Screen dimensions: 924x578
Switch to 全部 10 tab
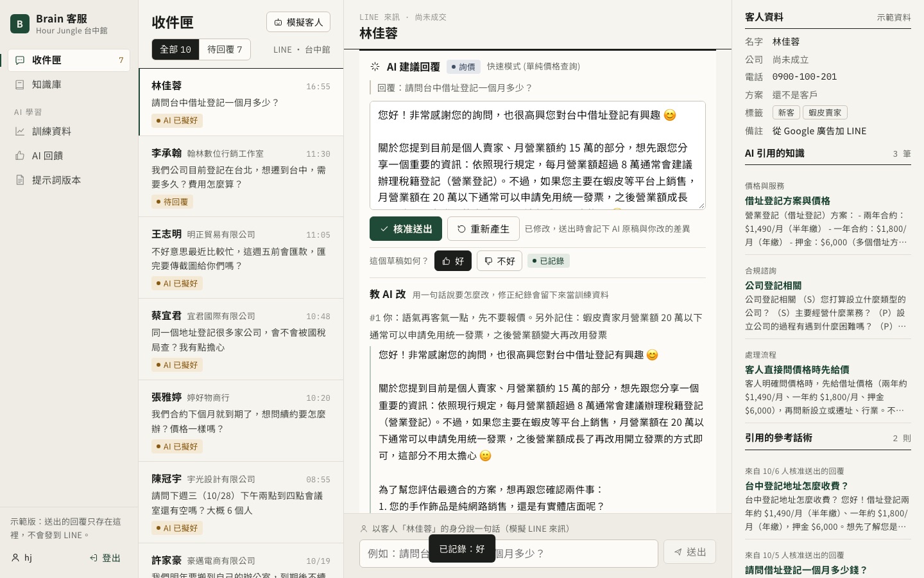(175, 49)
